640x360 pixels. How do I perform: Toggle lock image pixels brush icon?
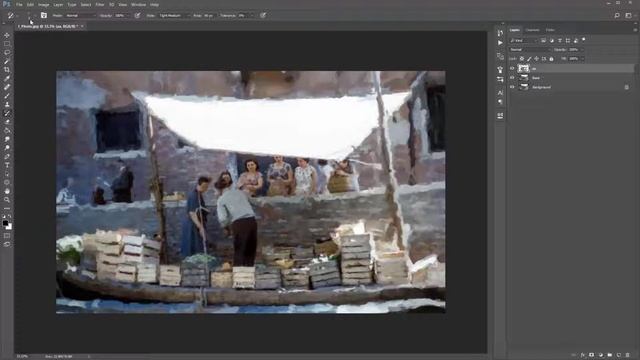tap(529, 59)
